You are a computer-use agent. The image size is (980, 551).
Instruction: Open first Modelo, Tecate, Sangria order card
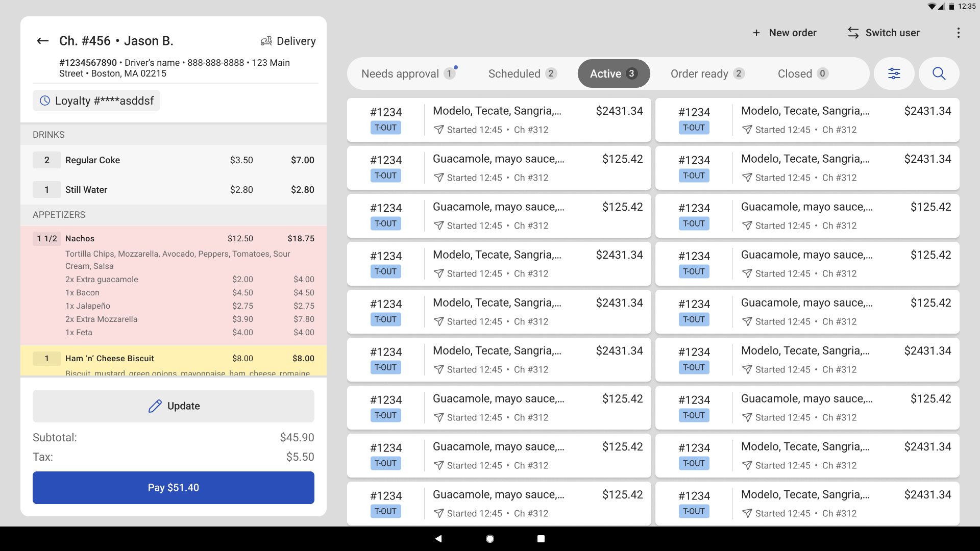click(x=499, y=120)
